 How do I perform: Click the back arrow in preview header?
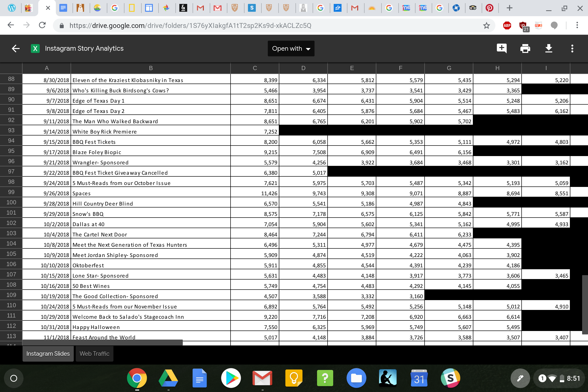click(x=16, y=49)
